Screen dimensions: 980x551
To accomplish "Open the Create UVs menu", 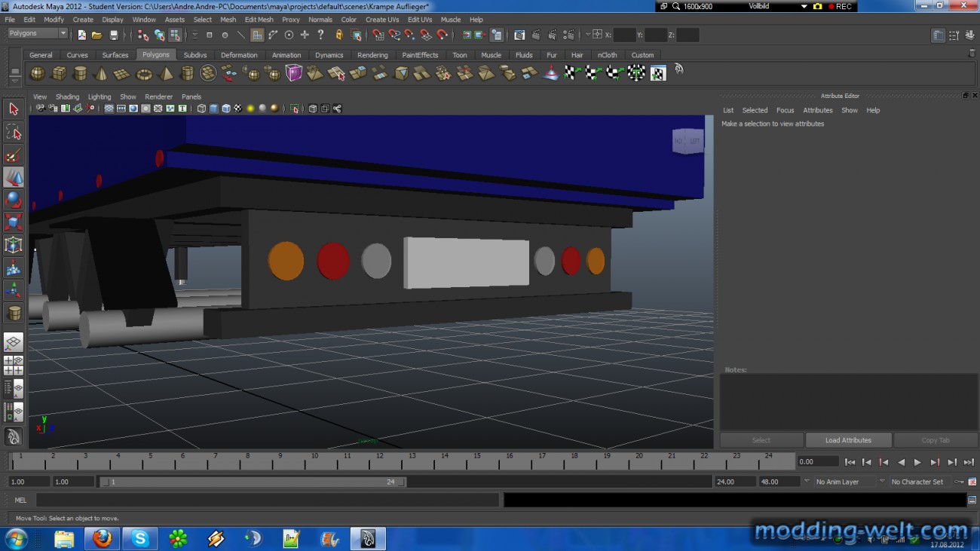I will point(382,20).
